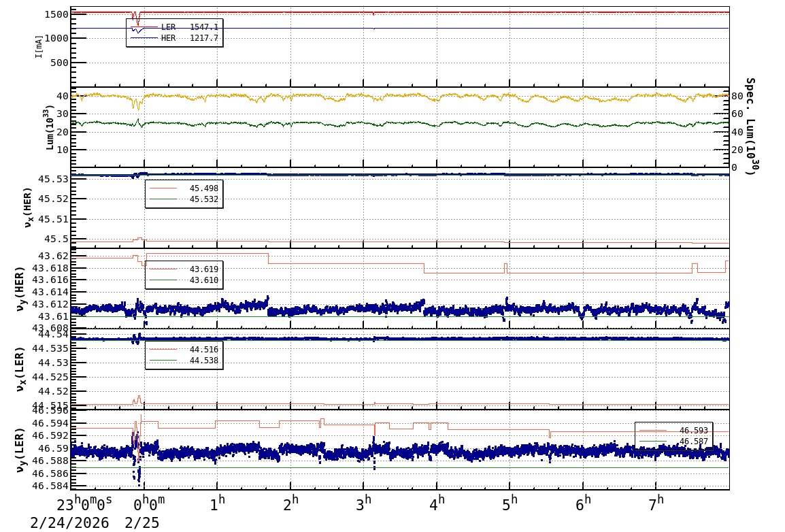Viewport: 785px width, 532px height.
Task: Click the Lum(10^33) left axis label
Action: point(49,127)
